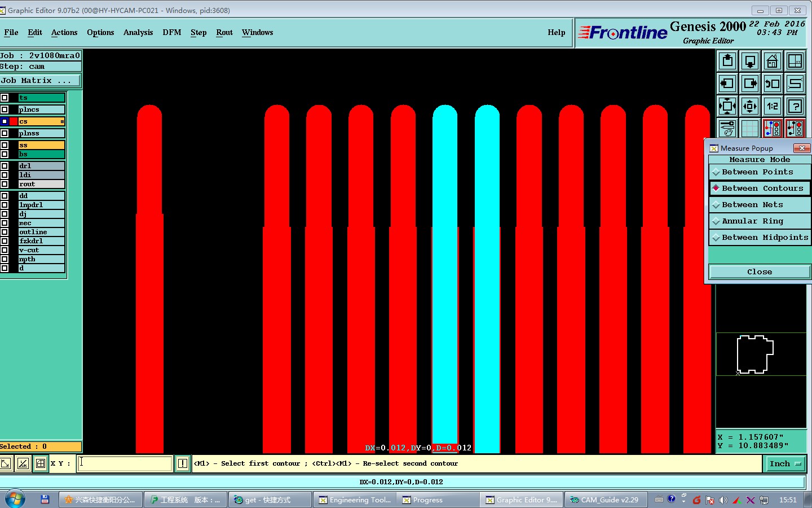
Task: Toggle the drl layer checkbox
Action: (5, 166)
